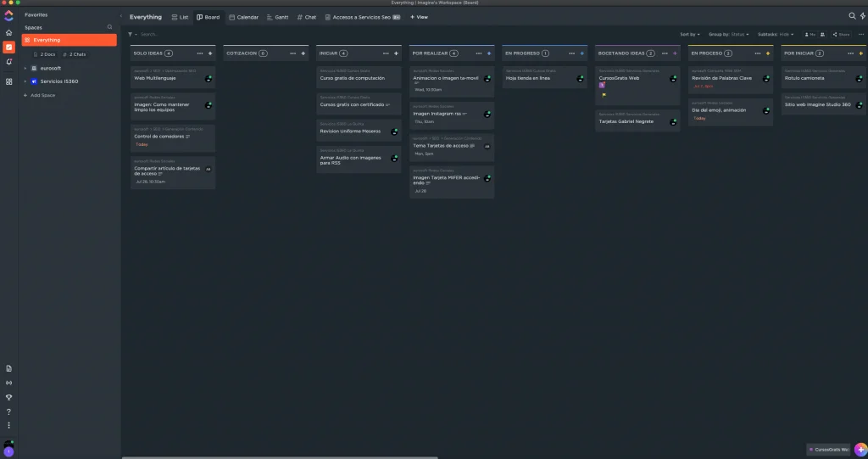Open the Group by Status dropdown
This screenshot has height=459, width=868.
coord(728,35)
